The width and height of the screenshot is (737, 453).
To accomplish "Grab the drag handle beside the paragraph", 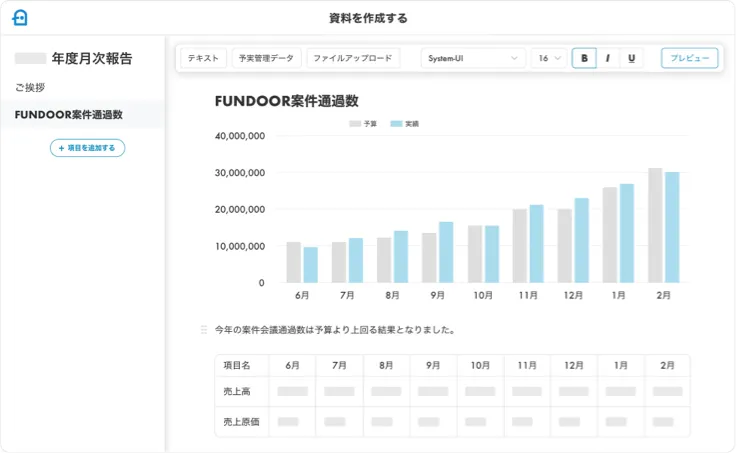I will pos(204,330).
